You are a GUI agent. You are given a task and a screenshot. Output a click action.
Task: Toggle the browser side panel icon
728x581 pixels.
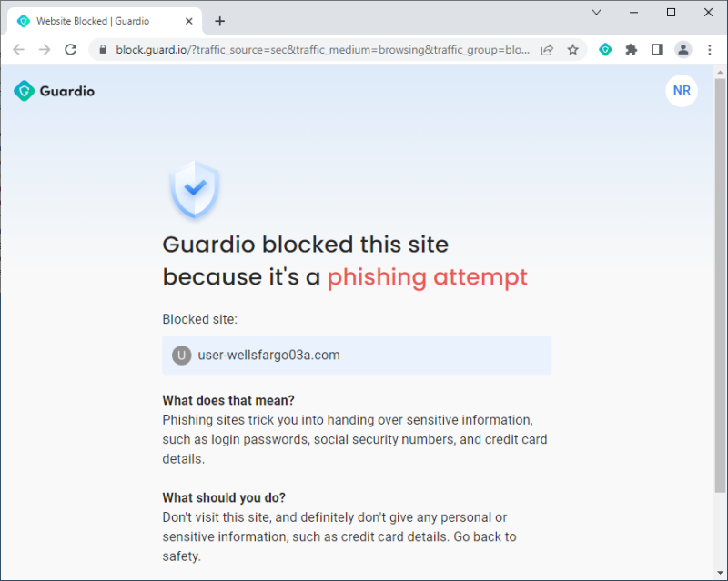point(657,50)
